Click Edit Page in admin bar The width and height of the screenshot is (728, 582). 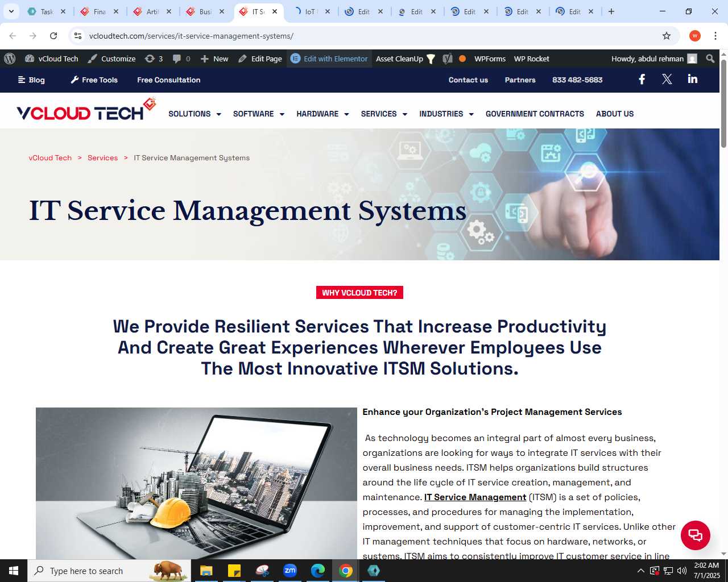coord(260,59)
